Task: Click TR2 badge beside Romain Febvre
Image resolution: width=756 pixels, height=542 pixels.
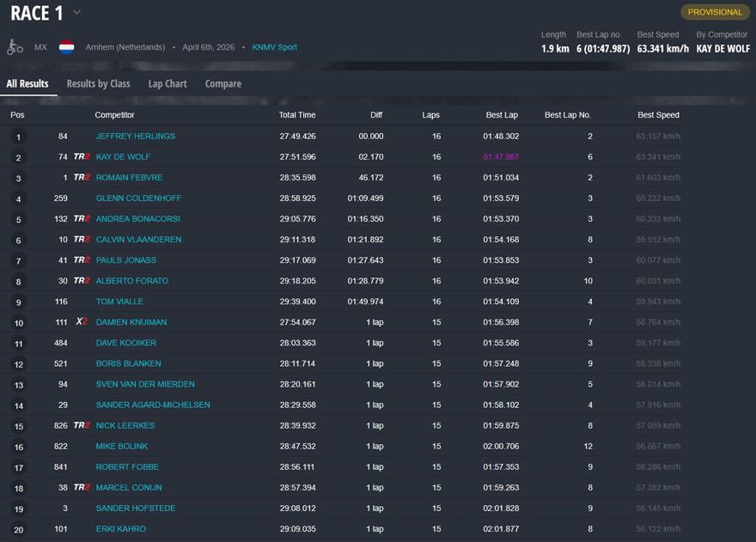Action: point(82,178)
